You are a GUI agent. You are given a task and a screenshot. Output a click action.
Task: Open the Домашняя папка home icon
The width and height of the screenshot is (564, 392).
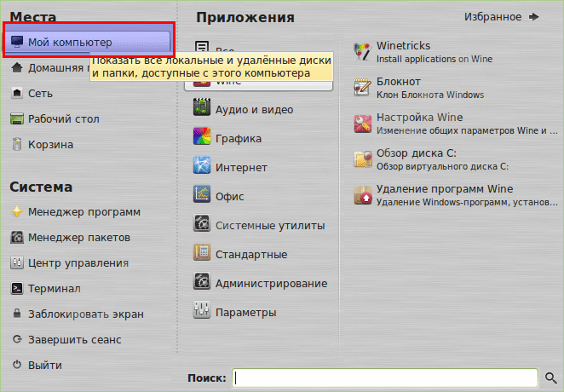(x=17, y=67)
